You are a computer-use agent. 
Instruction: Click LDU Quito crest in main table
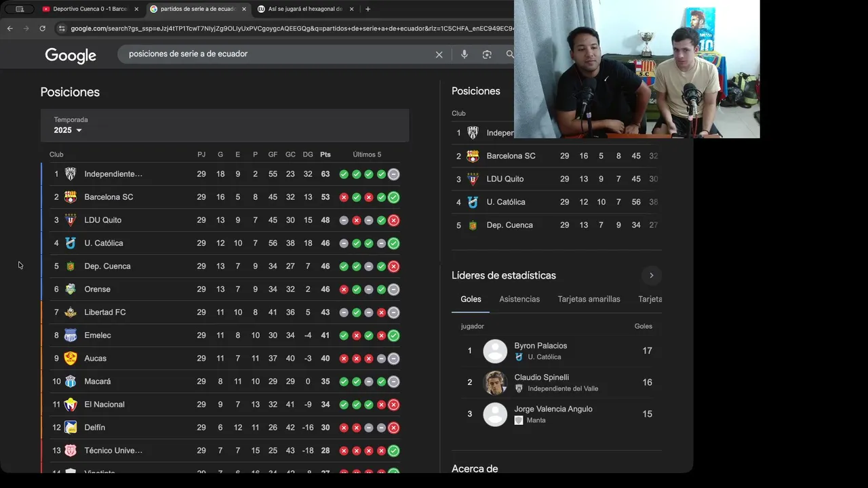click(71, 220)
